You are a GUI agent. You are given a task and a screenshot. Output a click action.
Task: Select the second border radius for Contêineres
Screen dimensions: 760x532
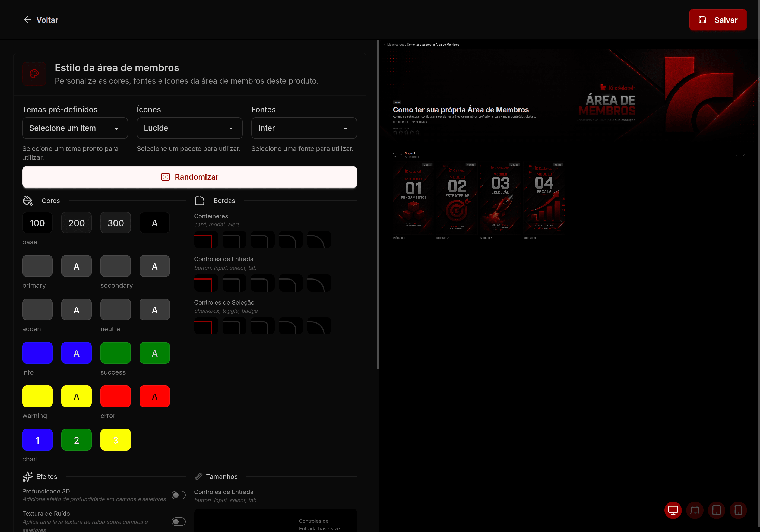click(x=234, y=240)
